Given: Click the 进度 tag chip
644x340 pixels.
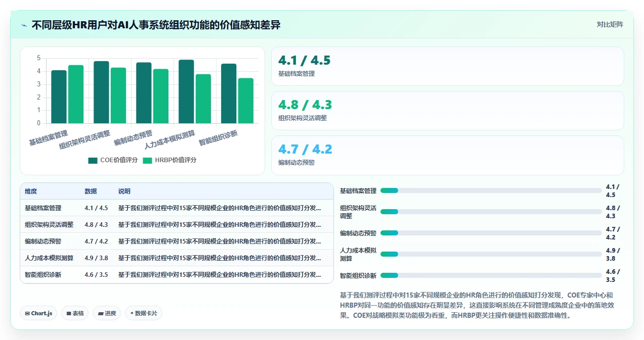Looking at the screenshot, I should point(107,313).
